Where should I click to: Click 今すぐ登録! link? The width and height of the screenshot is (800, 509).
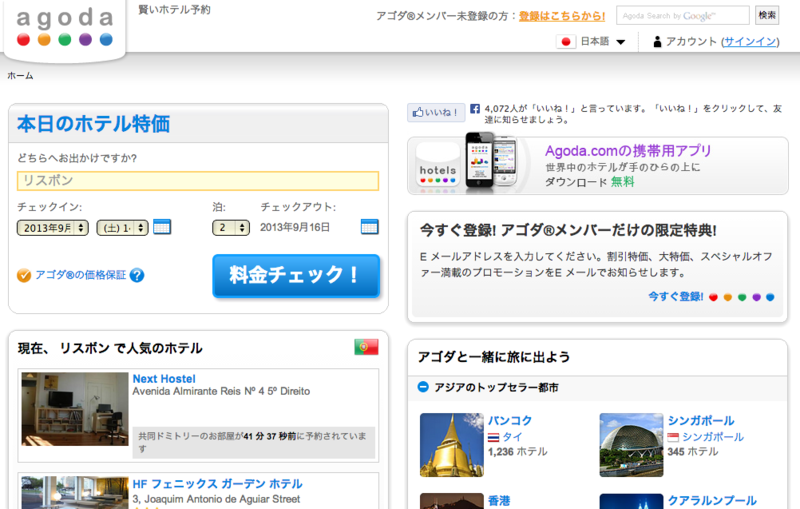point(676,296)
